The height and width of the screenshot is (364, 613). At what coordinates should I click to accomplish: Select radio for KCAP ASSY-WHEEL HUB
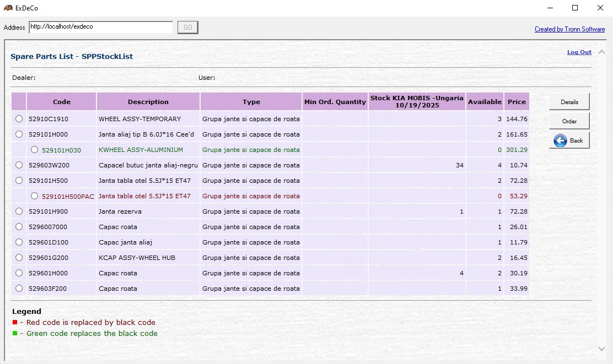19,258
